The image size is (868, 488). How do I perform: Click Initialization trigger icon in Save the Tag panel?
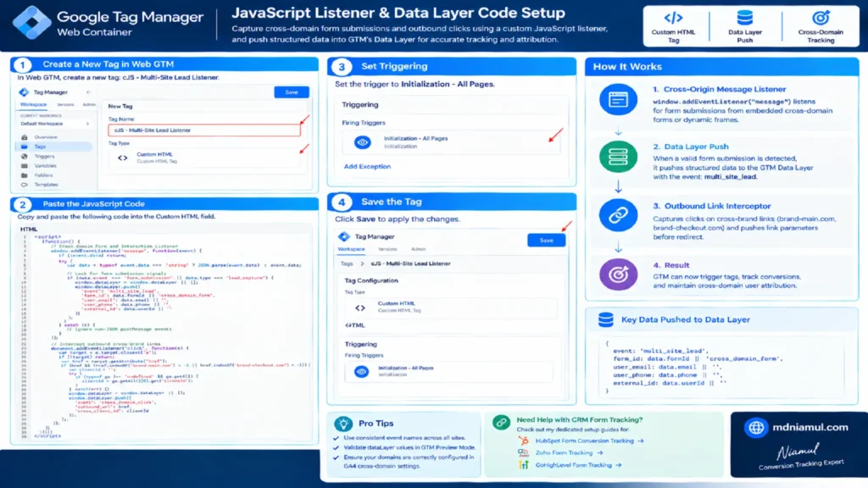coord(361,371)
